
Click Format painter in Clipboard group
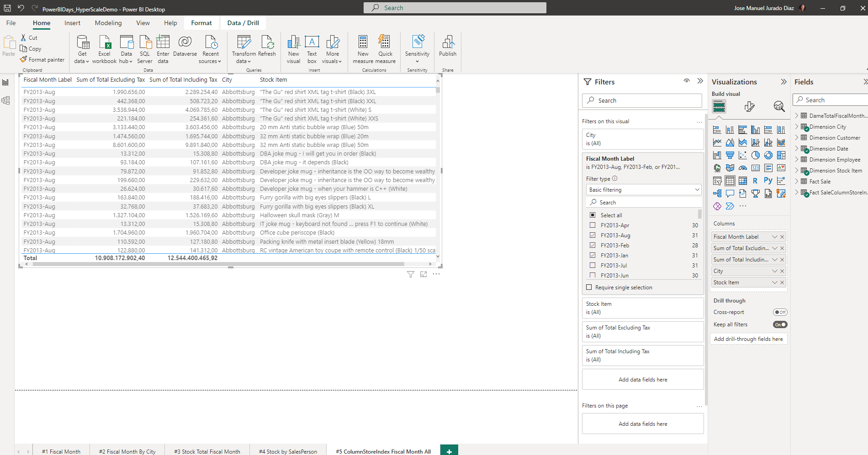click(42, 59)
